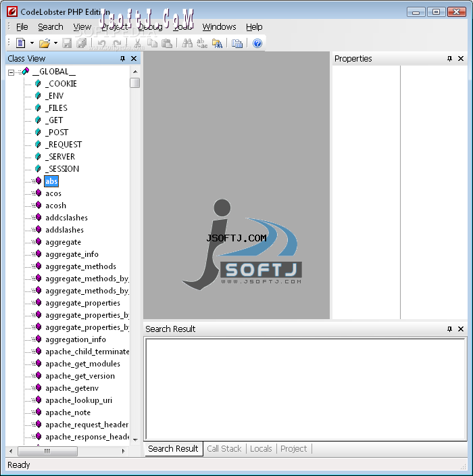Click the Save All icon

81,43
